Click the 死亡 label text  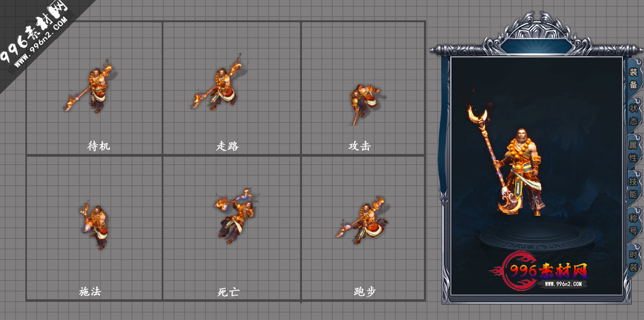tap(229, 292)
